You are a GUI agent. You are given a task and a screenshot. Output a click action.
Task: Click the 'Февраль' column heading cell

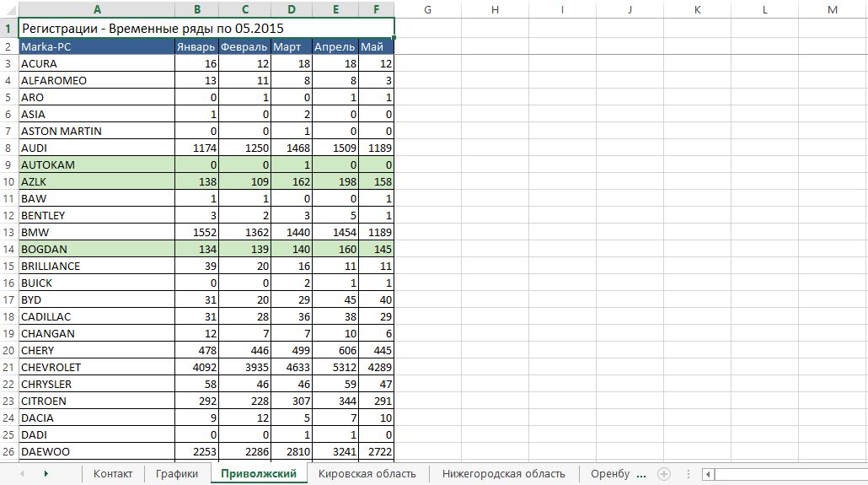click(245, 46)
